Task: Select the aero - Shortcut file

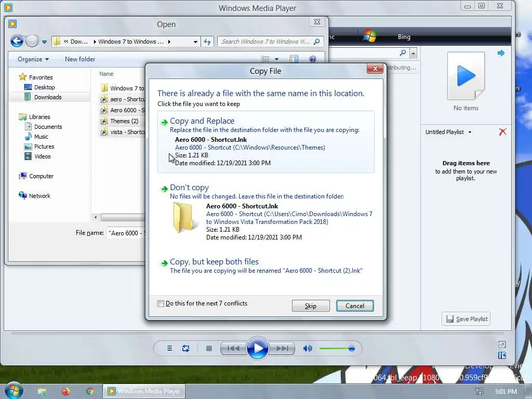Action: (x=123, y=99)
